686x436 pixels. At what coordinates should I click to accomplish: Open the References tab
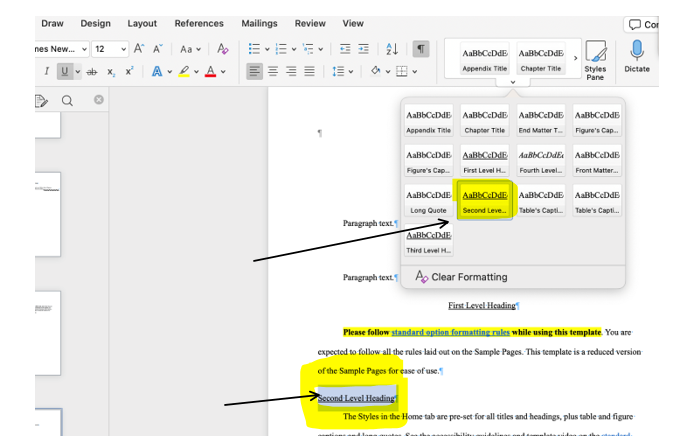(x=198, y=23)
